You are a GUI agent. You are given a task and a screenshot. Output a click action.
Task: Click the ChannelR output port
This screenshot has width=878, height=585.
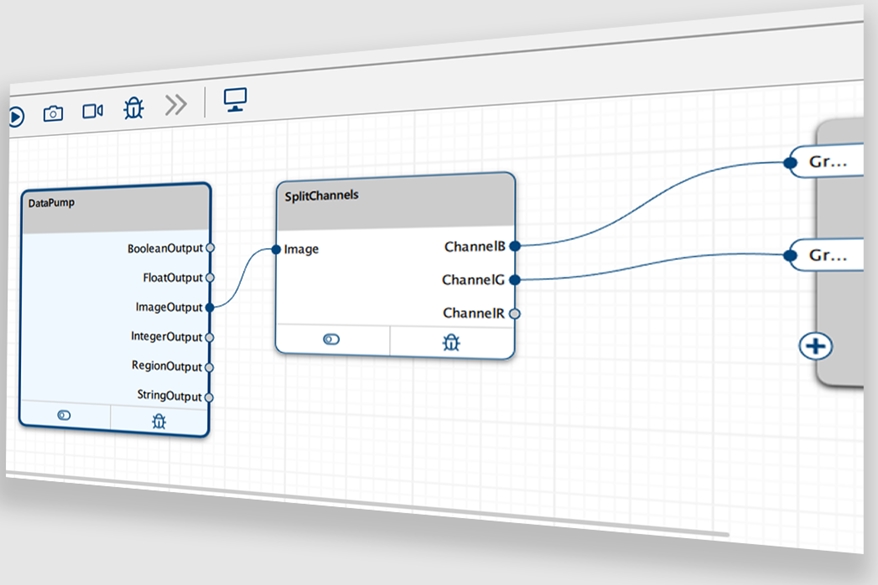click(x=515, y=314)
